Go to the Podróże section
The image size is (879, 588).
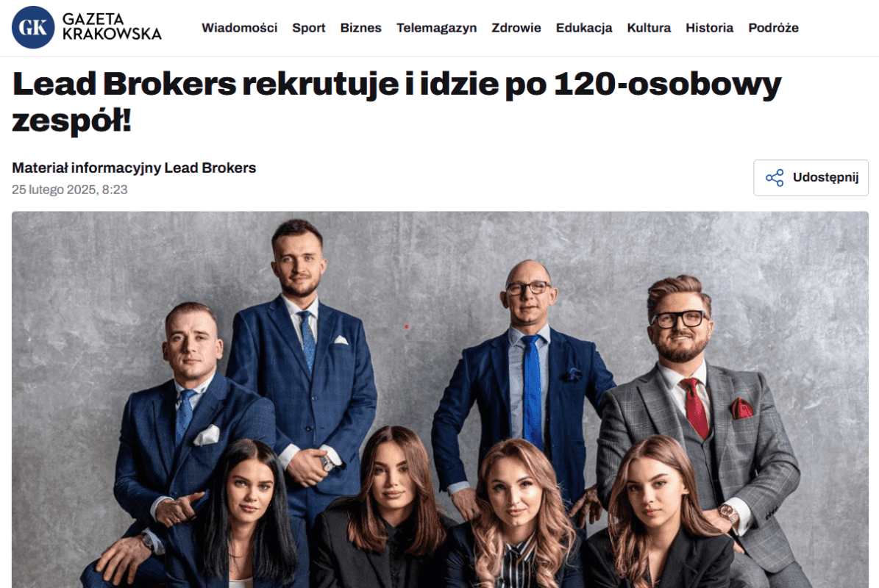click(x=773, y=28)
